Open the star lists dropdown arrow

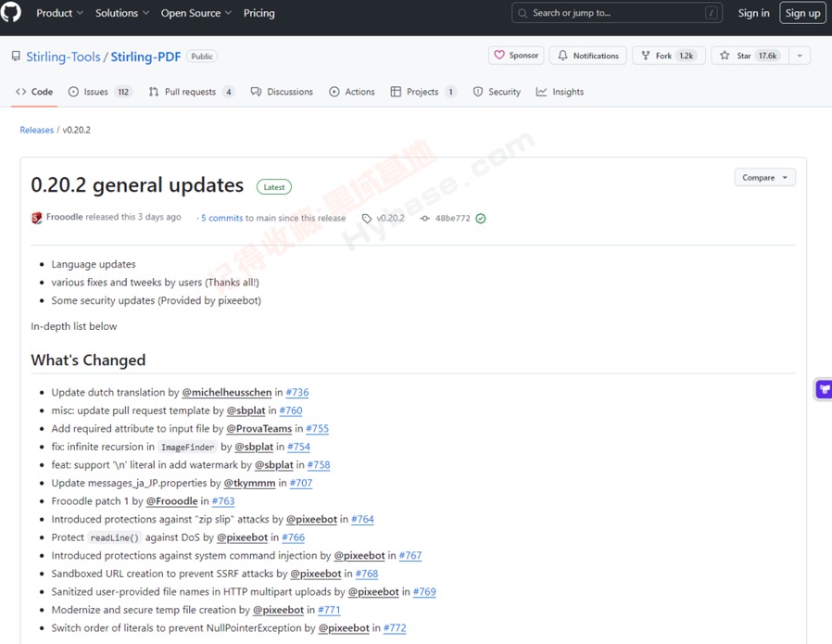click(x=800, y=56)
